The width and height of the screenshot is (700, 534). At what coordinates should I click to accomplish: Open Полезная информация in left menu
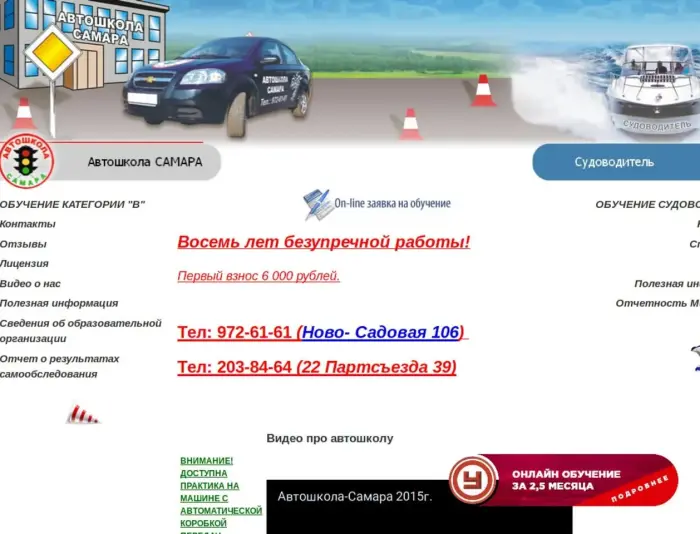pos(59,303)
